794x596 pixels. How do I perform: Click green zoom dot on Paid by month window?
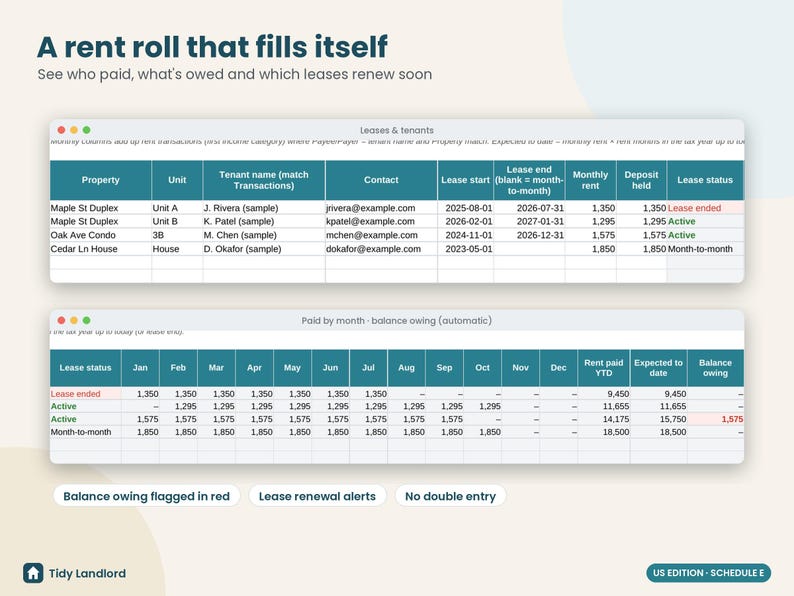click(x=87, y=321)
